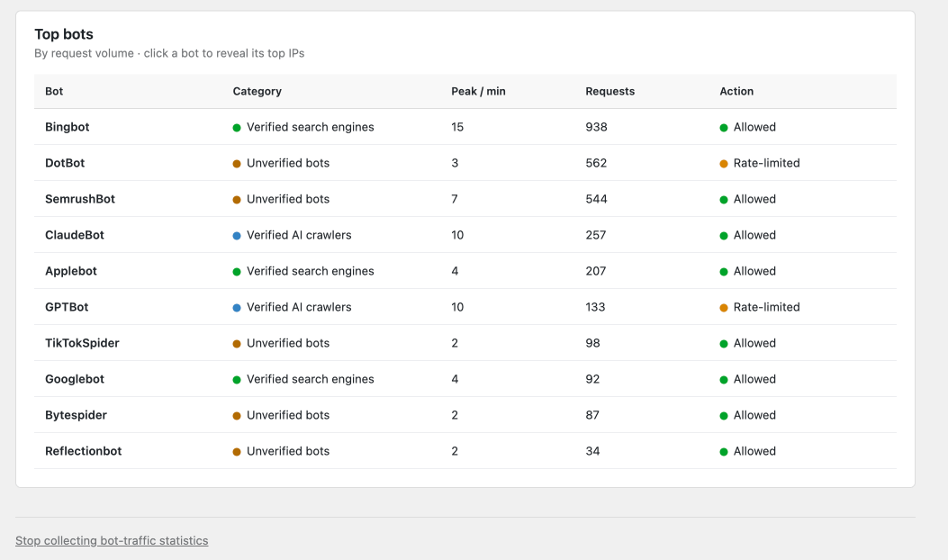Click the Action column header
This screenshot has height=560, width=948.
(x=736, y=91)
